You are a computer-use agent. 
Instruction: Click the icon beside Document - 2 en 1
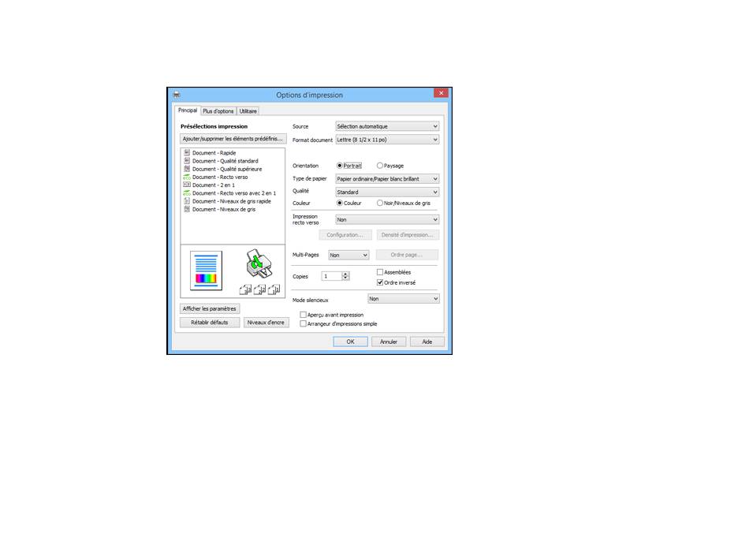click(187, 185)
